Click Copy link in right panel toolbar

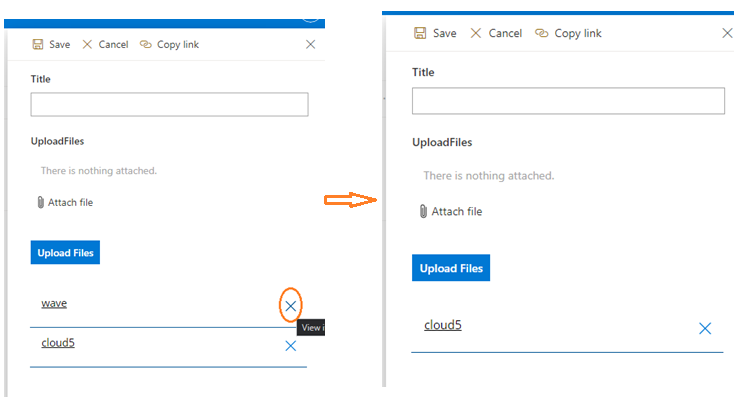point(568,33)
